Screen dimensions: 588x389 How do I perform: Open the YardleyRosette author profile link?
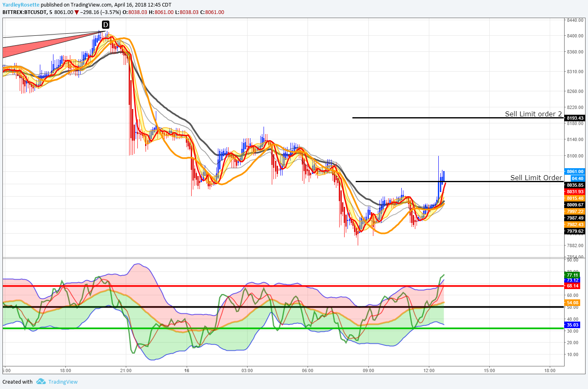(x=21, y=5)
